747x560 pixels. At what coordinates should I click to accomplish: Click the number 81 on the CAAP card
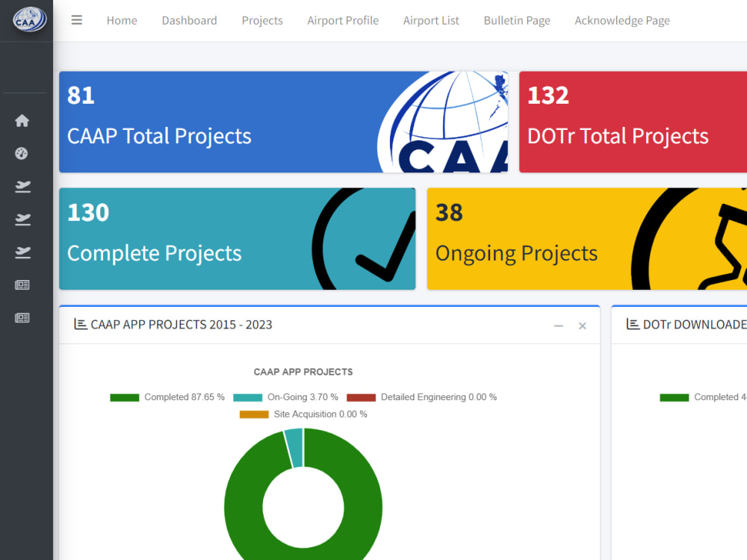[x=81, y=96]
